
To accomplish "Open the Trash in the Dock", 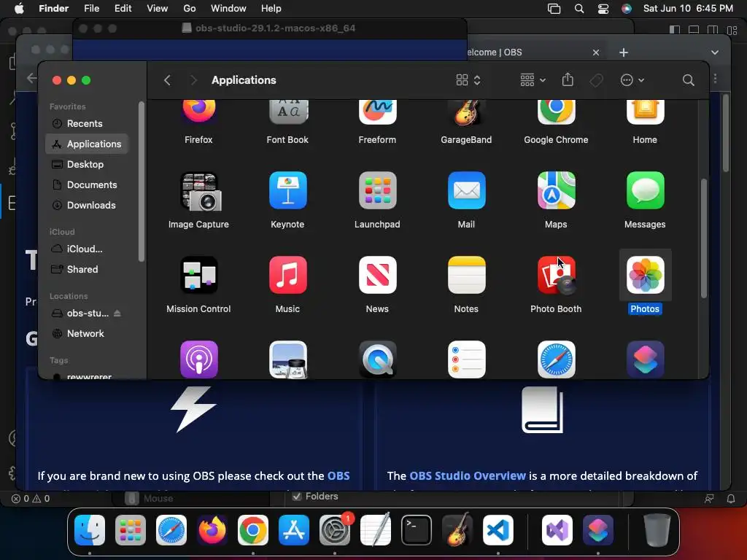I will 657,530.
